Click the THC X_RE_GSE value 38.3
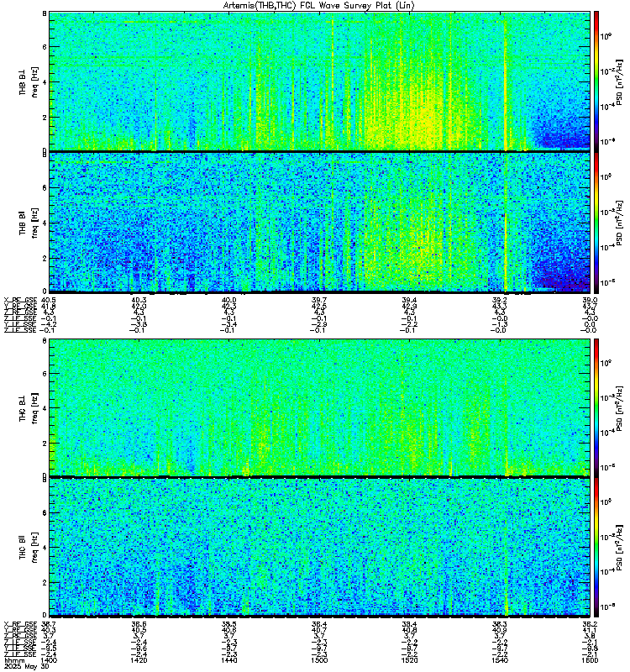This screenshot has height=672, width=630. (499, 624)
